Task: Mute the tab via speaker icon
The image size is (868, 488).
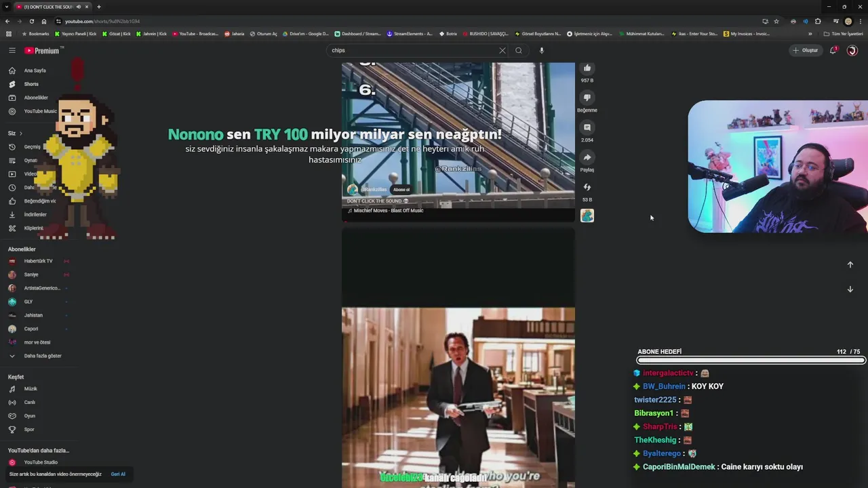Action: click(x=79, y=7)
